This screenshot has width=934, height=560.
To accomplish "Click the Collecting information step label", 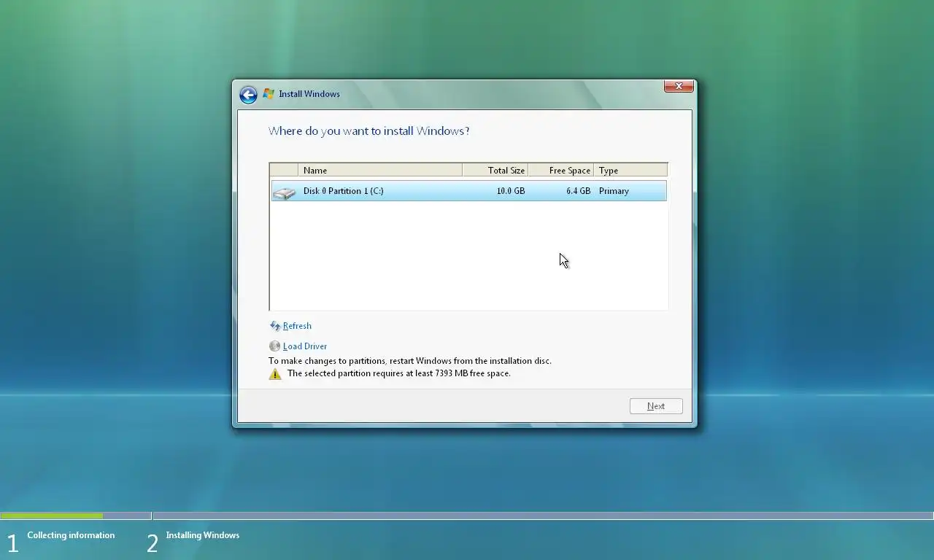I will point(71,535).
